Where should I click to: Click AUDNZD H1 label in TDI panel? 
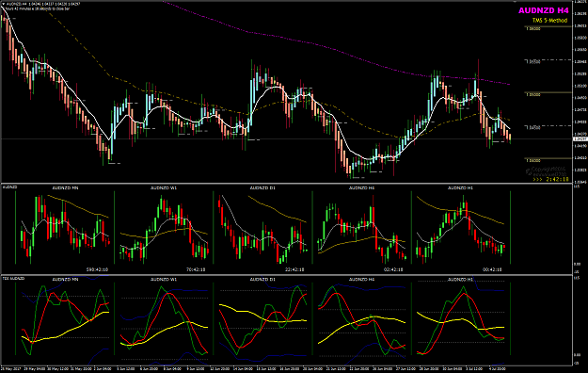click(x=460, y=280)
